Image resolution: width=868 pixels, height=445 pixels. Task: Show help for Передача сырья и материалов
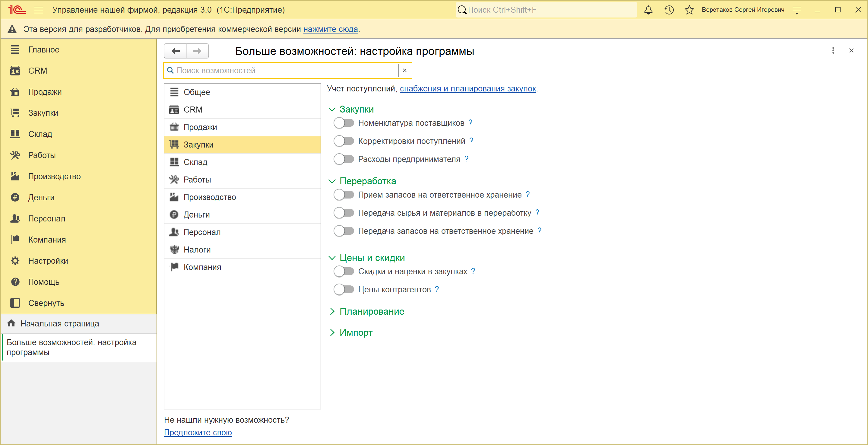coord(537,213)
